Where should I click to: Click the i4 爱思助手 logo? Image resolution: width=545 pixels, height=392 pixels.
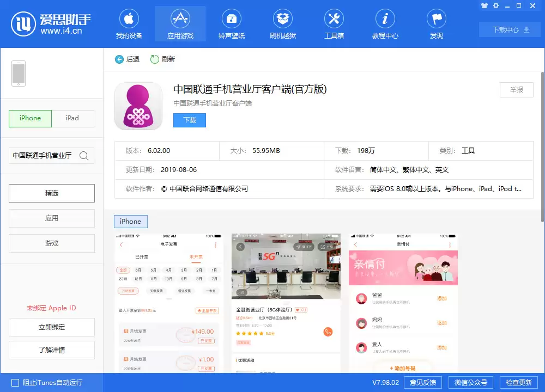[x=51, y=24]
